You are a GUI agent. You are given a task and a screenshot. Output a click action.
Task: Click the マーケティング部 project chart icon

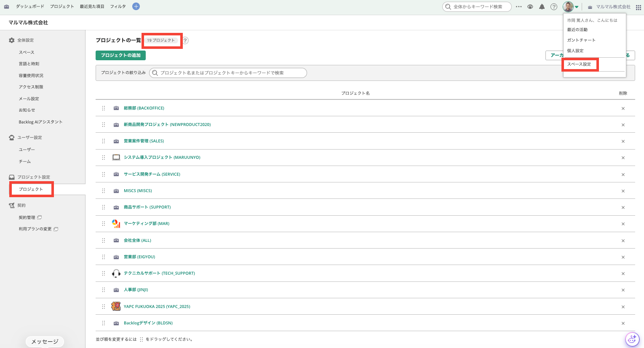tap(116, 224)
